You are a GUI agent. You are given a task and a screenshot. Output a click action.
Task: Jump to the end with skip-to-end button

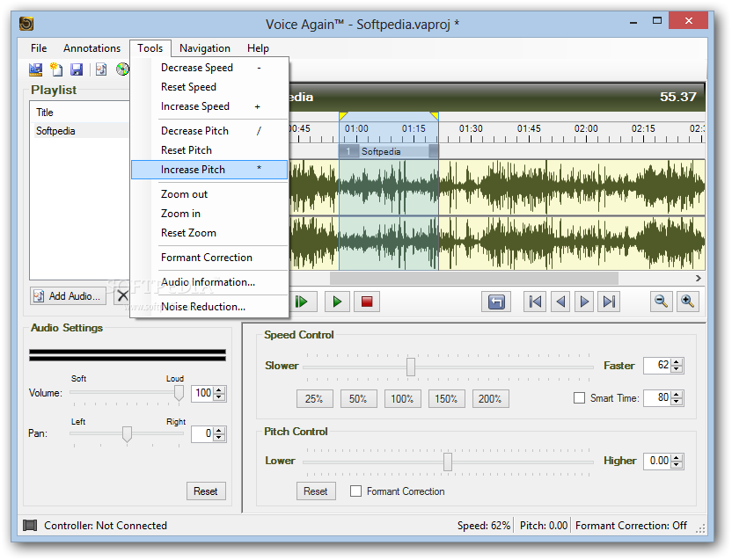click(609, 302)
